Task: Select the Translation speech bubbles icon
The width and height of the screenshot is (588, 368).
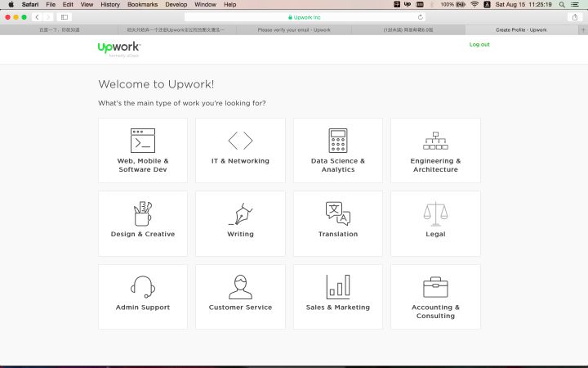Action: [x=337, y=213]
